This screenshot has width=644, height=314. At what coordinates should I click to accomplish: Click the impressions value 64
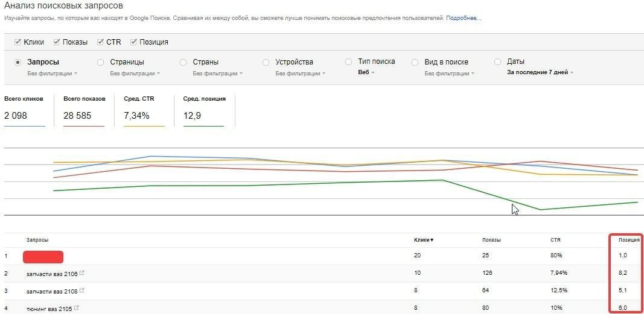coord(485,290)
